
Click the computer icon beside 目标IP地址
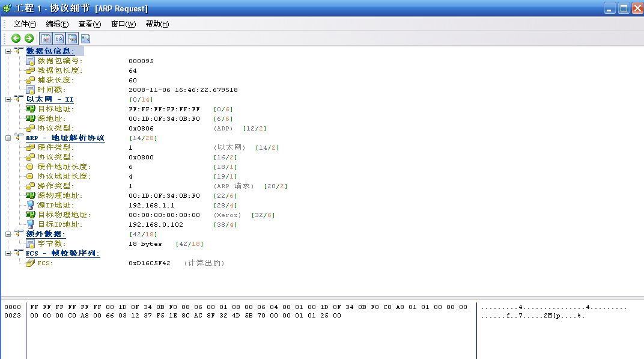(31, 224)
